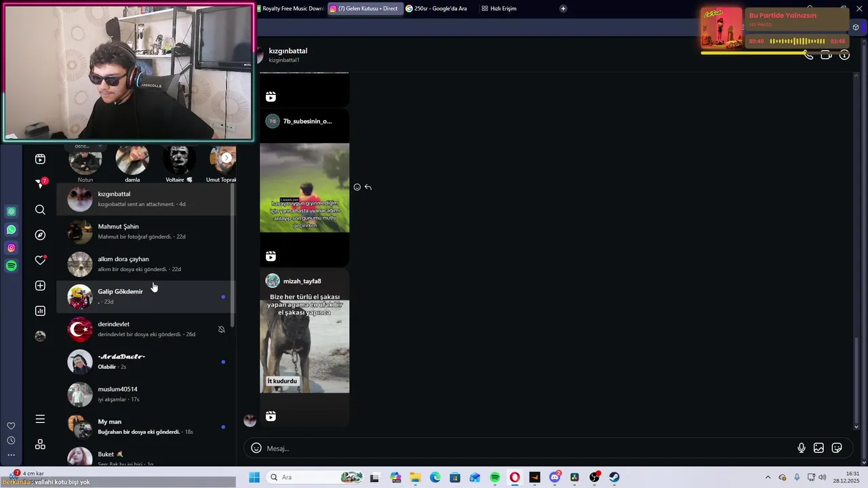
Task: Switch to 250sr Google'da Ara tab
Action: 440,8
